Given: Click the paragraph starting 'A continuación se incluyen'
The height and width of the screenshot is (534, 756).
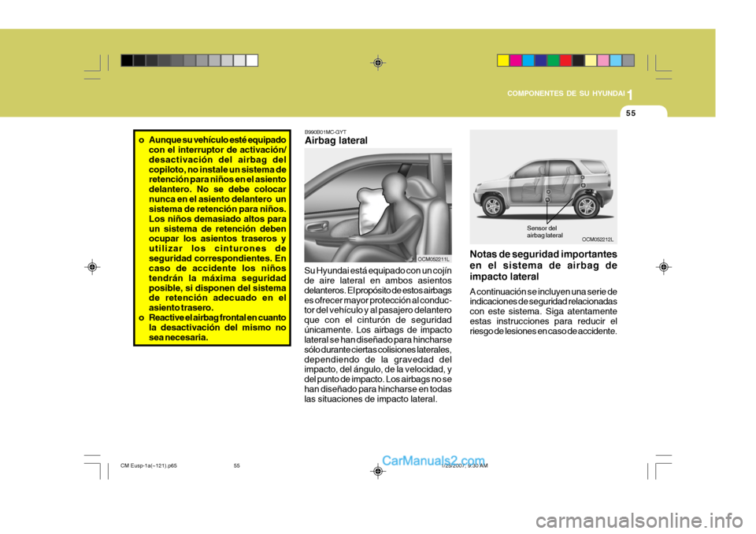Looking at the screenshot, I should click(543, 312).
